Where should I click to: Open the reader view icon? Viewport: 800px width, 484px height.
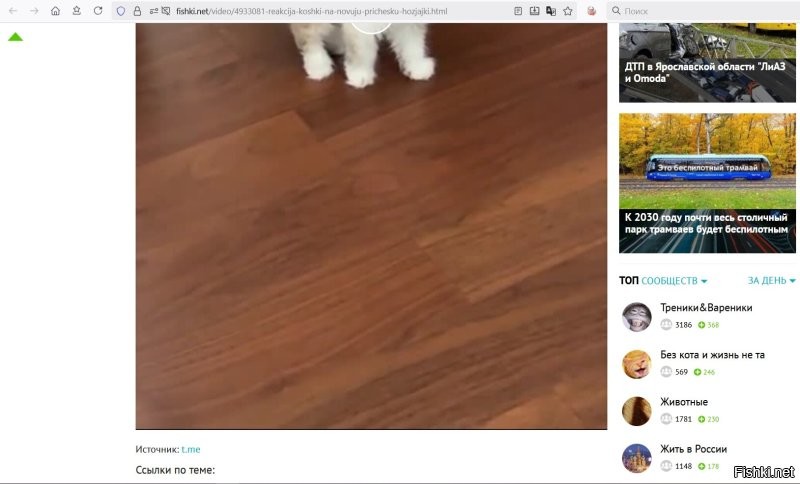(518, 11)
